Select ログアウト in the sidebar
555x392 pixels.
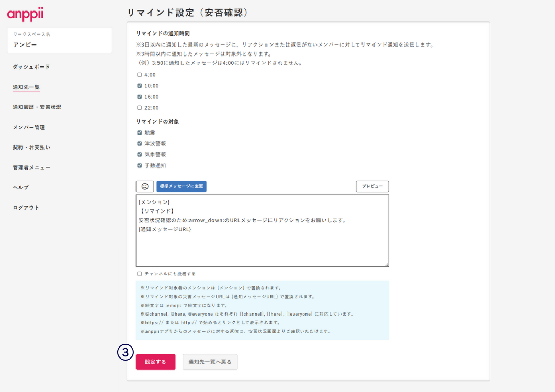pos(26,208)
